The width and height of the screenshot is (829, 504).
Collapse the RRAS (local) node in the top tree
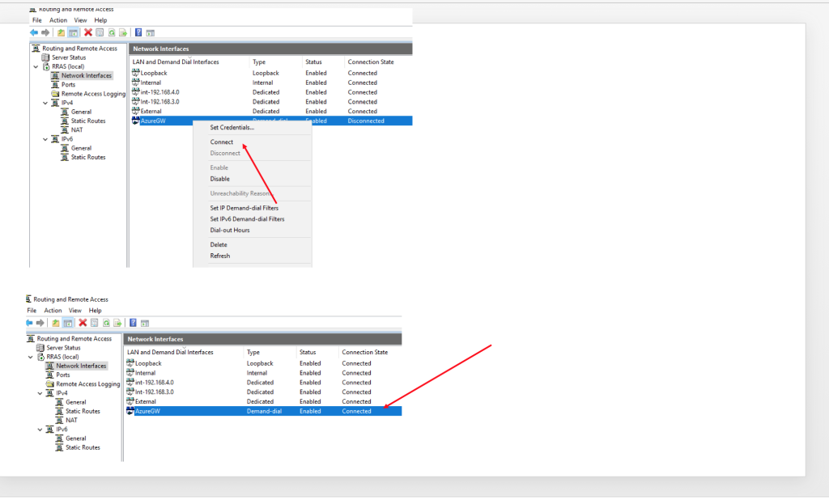click(36, 66)
